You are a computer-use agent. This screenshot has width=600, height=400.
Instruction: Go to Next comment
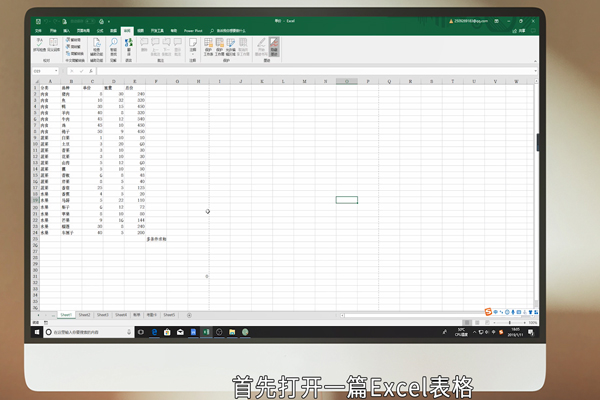click(166, 47)
